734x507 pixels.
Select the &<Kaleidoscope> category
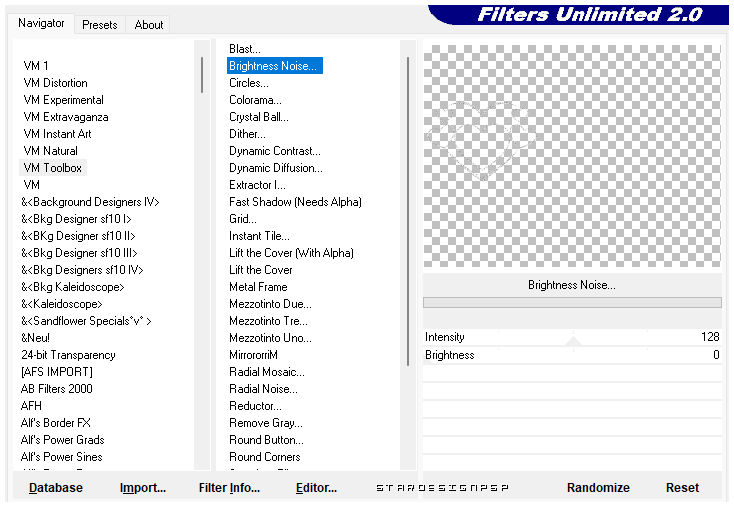[61, 304]
